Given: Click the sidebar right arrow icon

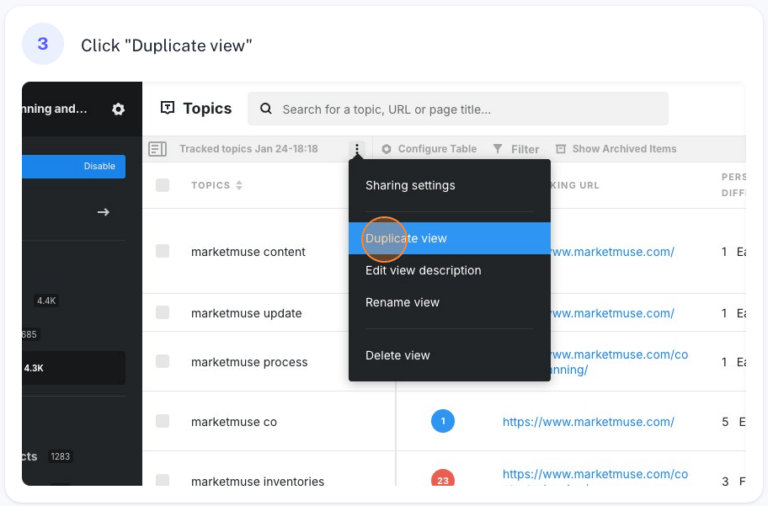Looking at the screenshot, I should 103,212.
